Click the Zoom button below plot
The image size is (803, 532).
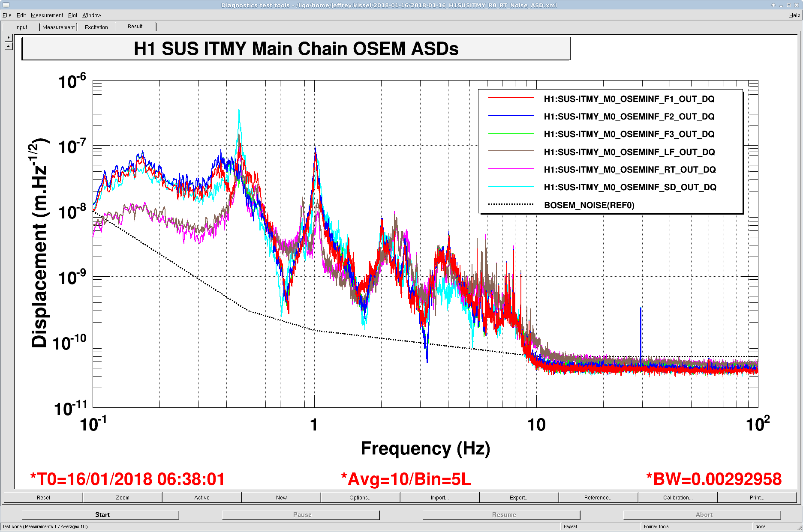click(123, 497)
